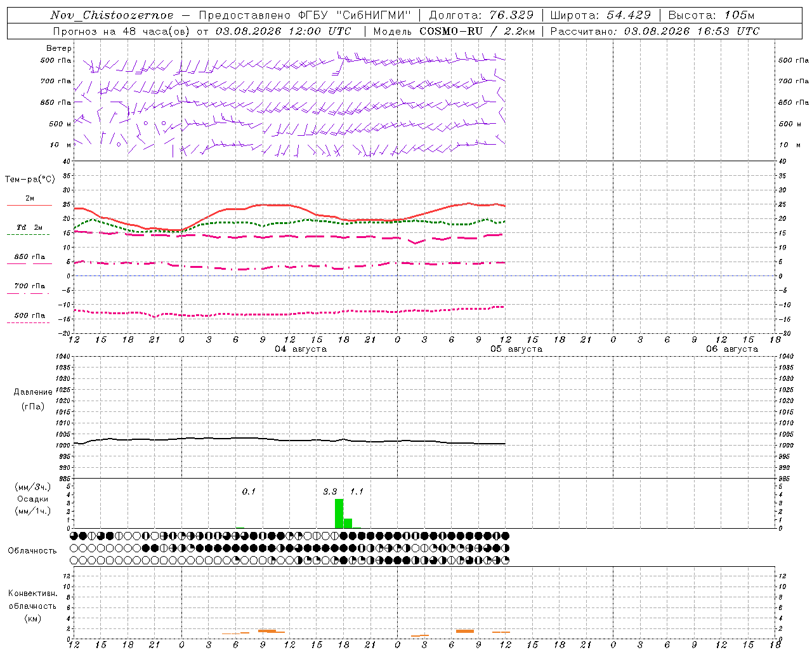Click the tallest green precipitation bar
Image resolution: width=812 pixels, height=650 pixels.
pos(339,513)
